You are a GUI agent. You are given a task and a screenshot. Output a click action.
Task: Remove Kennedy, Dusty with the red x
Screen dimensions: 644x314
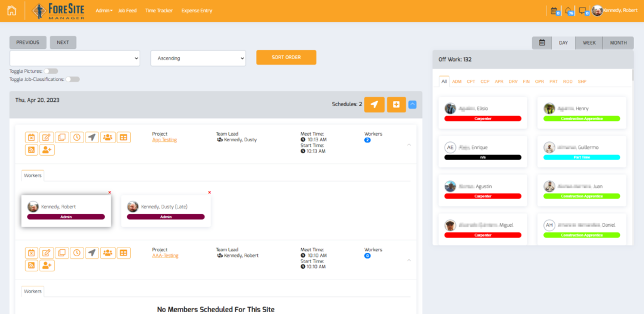(209, 192)
